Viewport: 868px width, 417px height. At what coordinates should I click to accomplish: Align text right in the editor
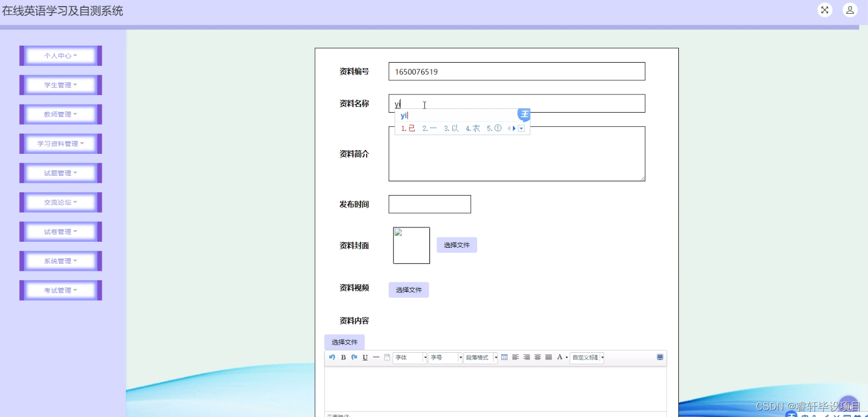527,357
